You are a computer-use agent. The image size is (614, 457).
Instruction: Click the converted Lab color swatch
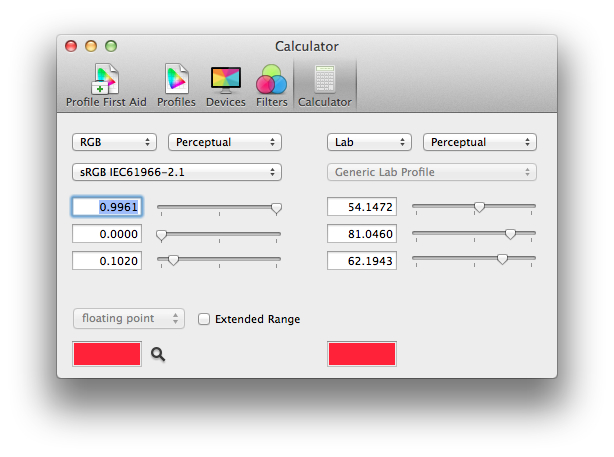click(x=362, y=354)
